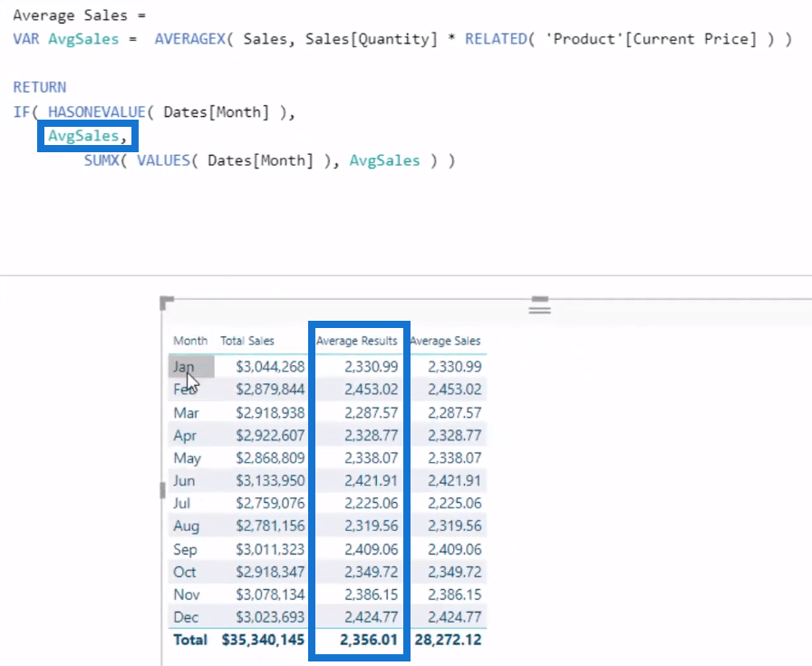Click the VAR keyword in formula

point(26,39)
